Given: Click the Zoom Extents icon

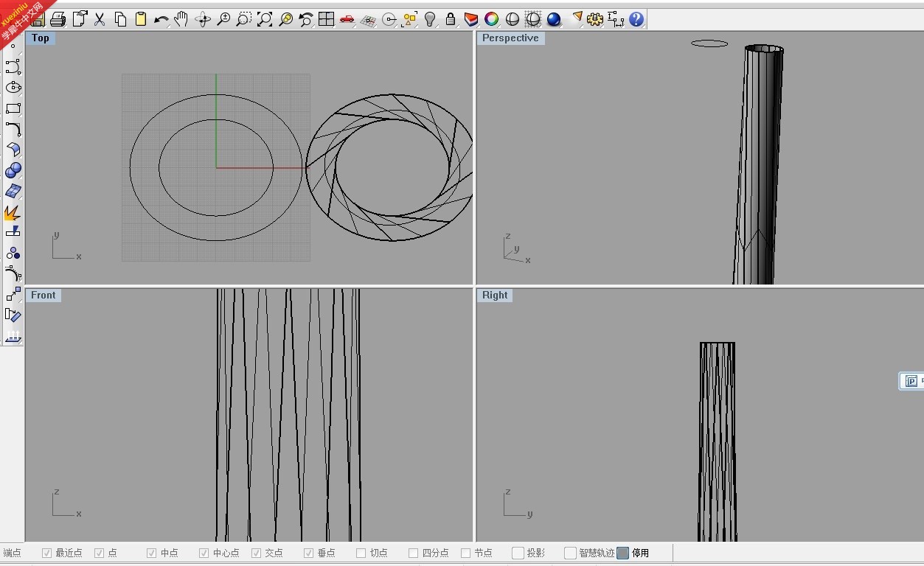Looking at the screenshot, I should [265, 20].
